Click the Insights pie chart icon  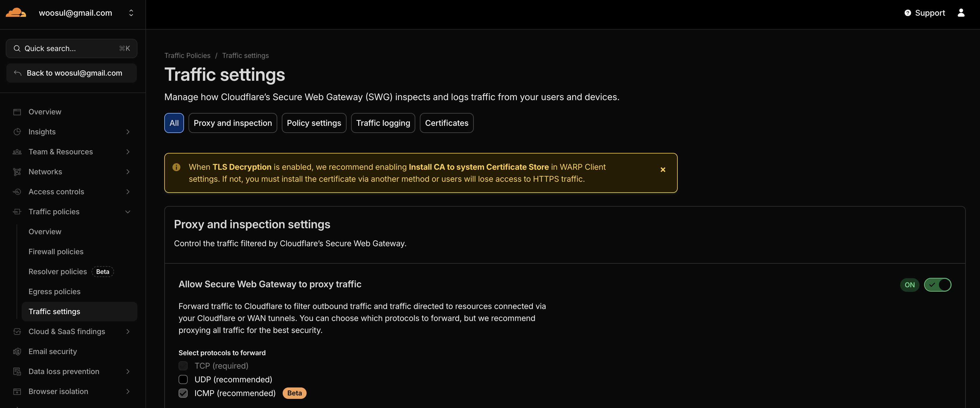coord(17,132)
